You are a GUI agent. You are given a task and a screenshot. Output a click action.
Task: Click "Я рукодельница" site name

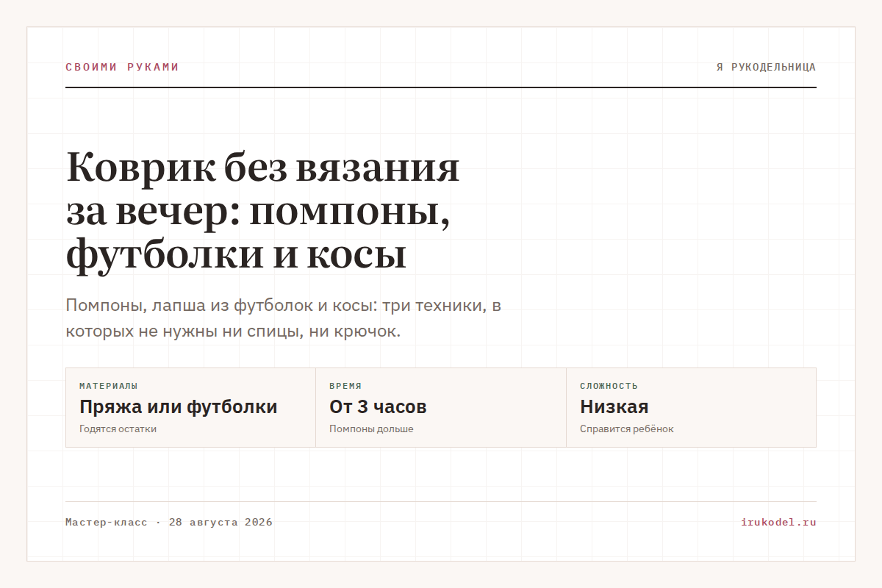click(x=766, y=67)
